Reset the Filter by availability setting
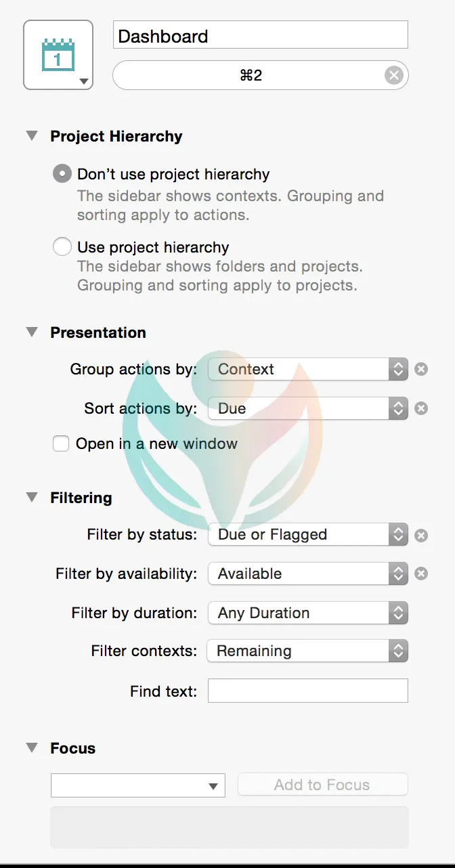The height and width of the screenshot is (868, 455). click(421, 574)
